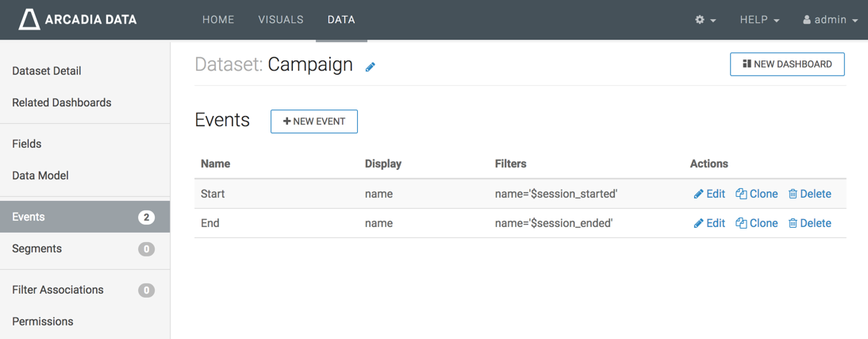The height and width of the screenshot is (339, 868).
Task: Delete the End event
Action: 809,223
